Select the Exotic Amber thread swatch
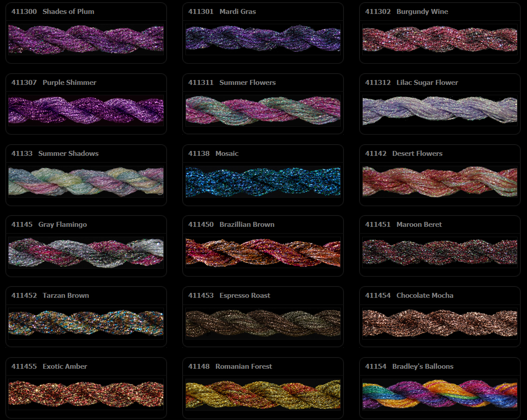527x420 pixels. [86, 394]
